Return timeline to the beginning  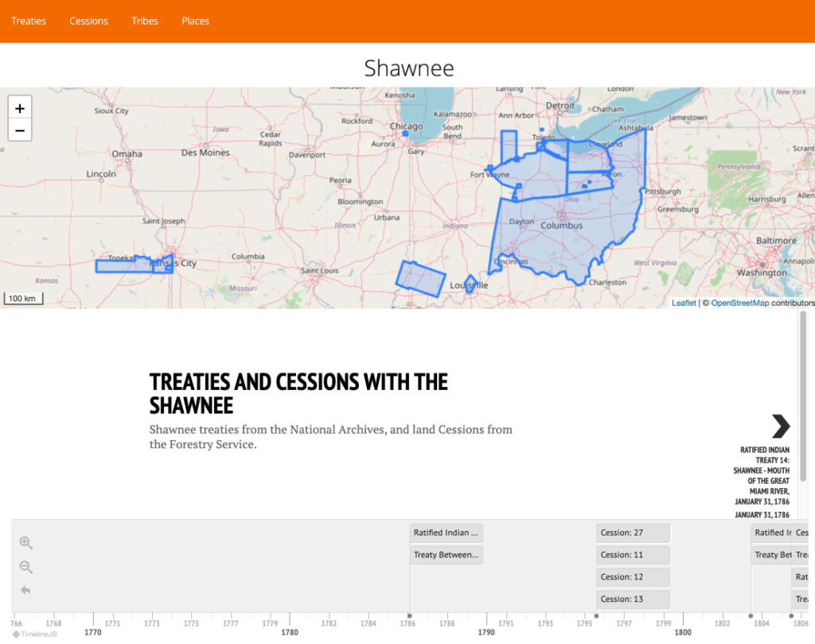[x=25, y=590]
